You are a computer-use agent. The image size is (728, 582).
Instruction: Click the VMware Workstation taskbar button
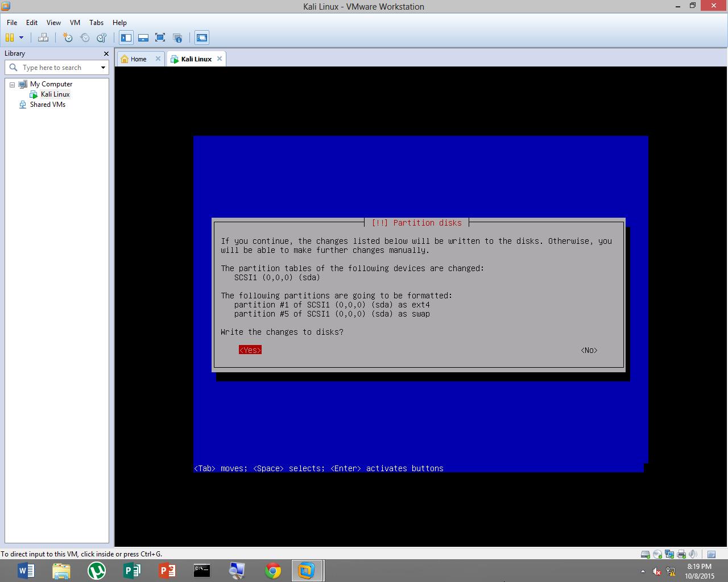(x=308, y=570)
